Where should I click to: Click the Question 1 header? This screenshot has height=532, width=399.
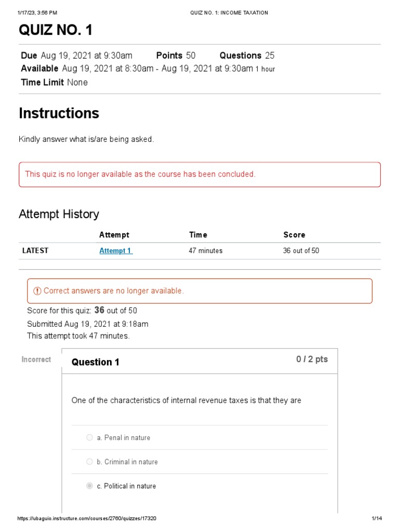pyautogui.click(x=96, y=362)
